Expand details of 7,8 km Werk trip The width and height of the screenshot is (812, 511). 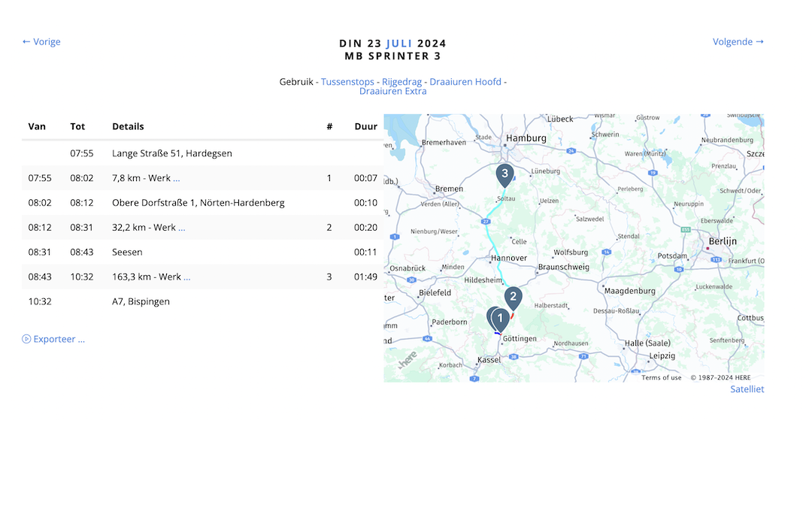pyautogui.click(x=177, y=179)
